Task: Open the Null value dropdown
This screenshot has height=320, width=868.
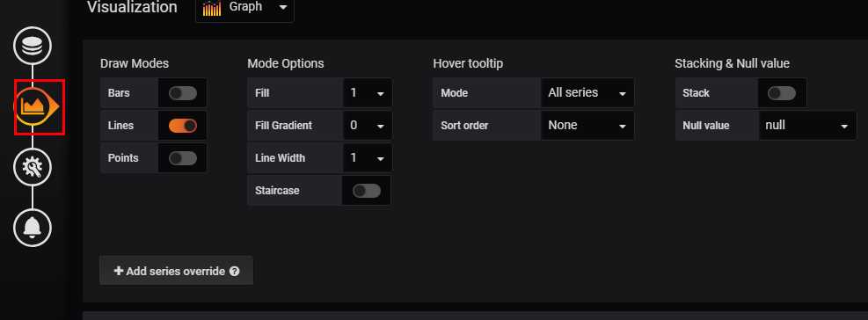Action: click(807, 126)
